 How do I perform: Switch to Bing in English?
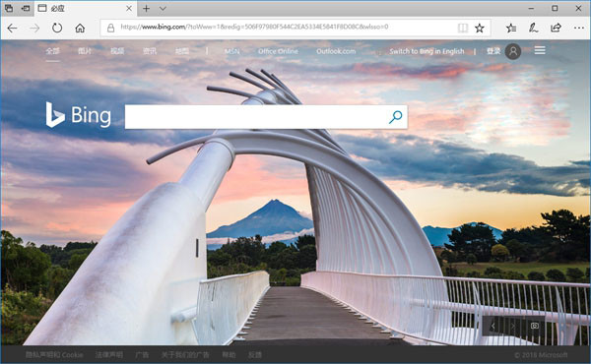tap(427, 51)
